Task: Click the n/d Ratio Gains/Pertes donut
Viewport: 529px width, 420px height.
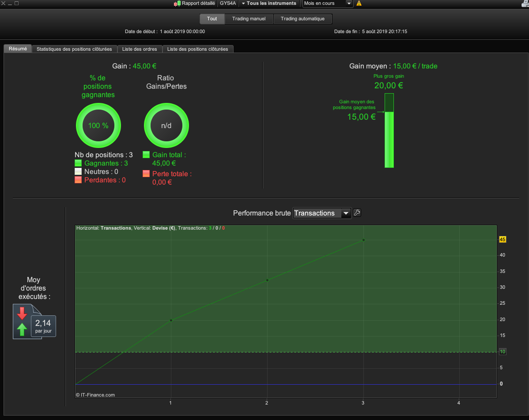Action: click(166, 125)
